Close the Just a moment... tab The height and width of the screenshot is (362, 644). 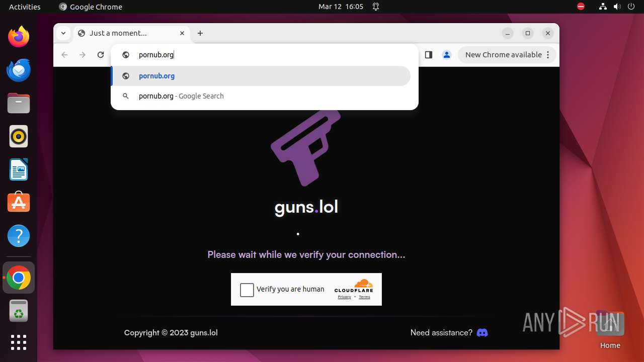click(182, 33)
